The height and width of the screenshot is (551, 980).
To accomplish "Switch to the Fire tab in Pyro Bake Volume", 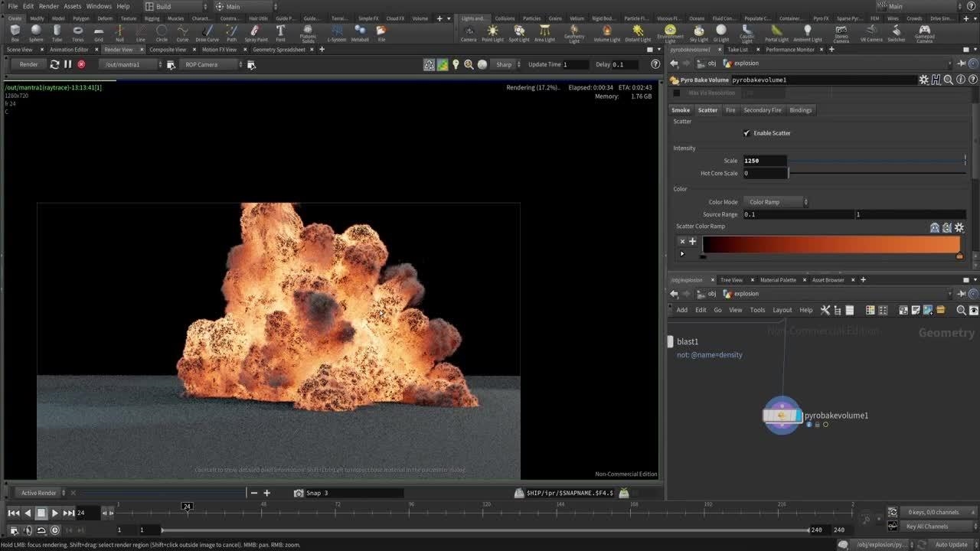I will [730, 109].
